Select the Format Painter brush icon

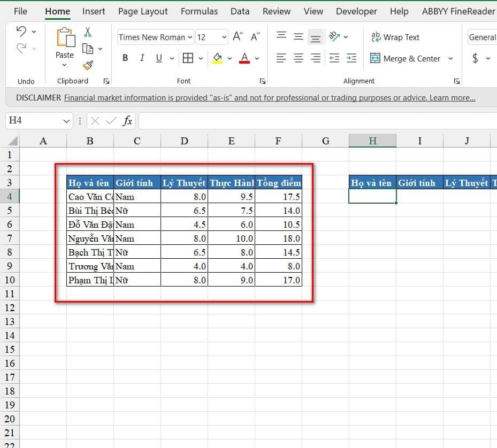pos(88,65)
